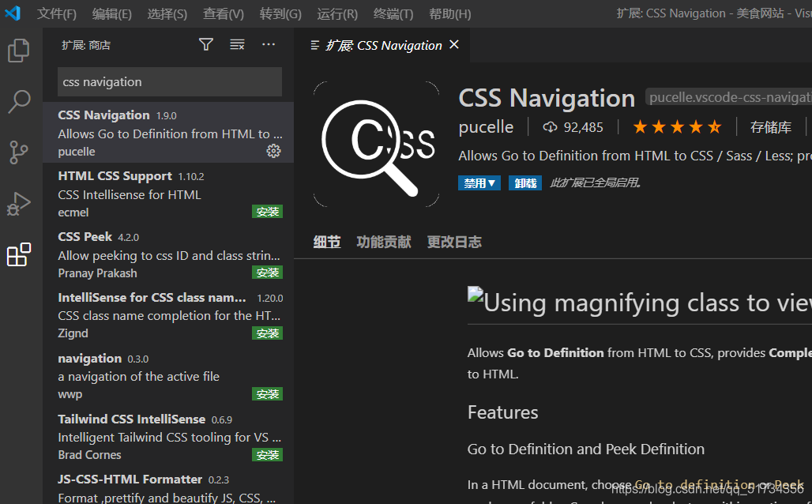Open the 查看(V) menu
Image resolution: width=812 pixels, height=504 pixels.
pos(224,13)
